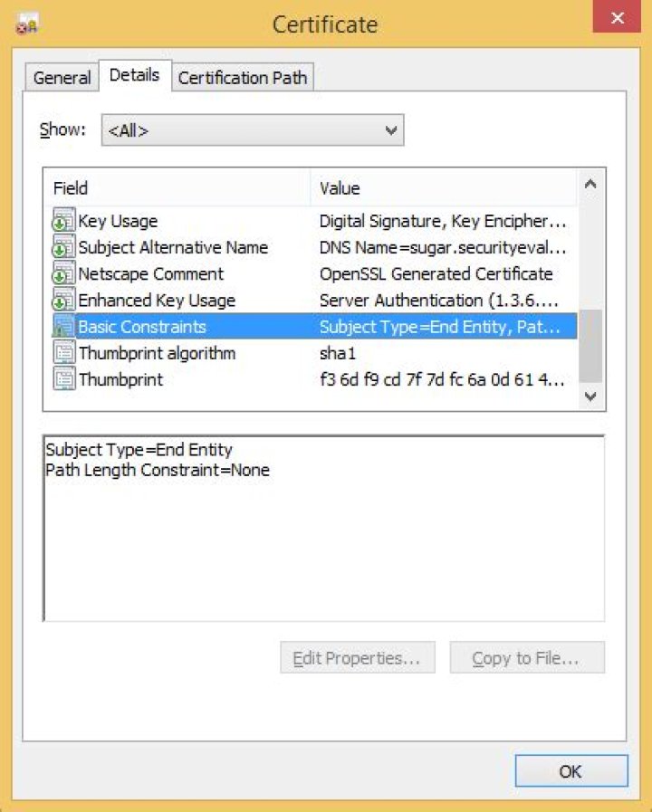Sort by the Value column header
Screen dimensions: 652x812
pyautogui.click(x=443, y=188)
